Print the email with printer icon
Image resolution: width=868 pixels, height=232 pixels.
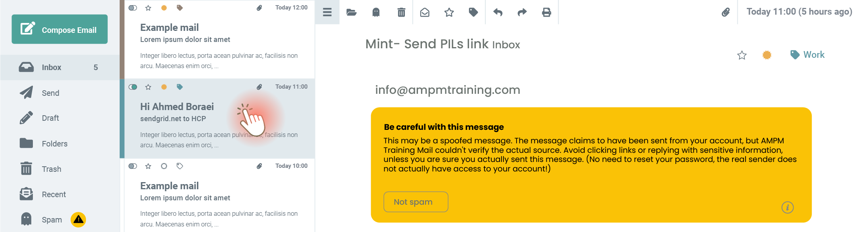pyautogui.click(x=547, y=12)
